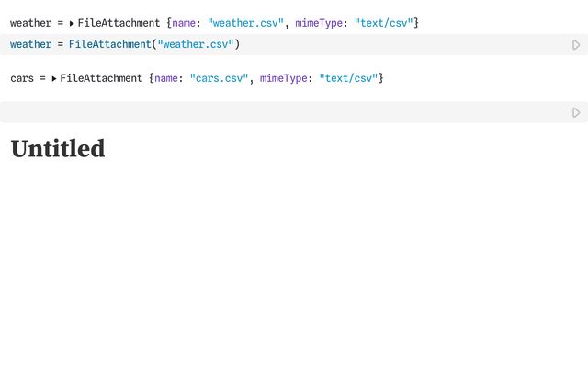Expand the cars FileAttachment object

point(54,79)
